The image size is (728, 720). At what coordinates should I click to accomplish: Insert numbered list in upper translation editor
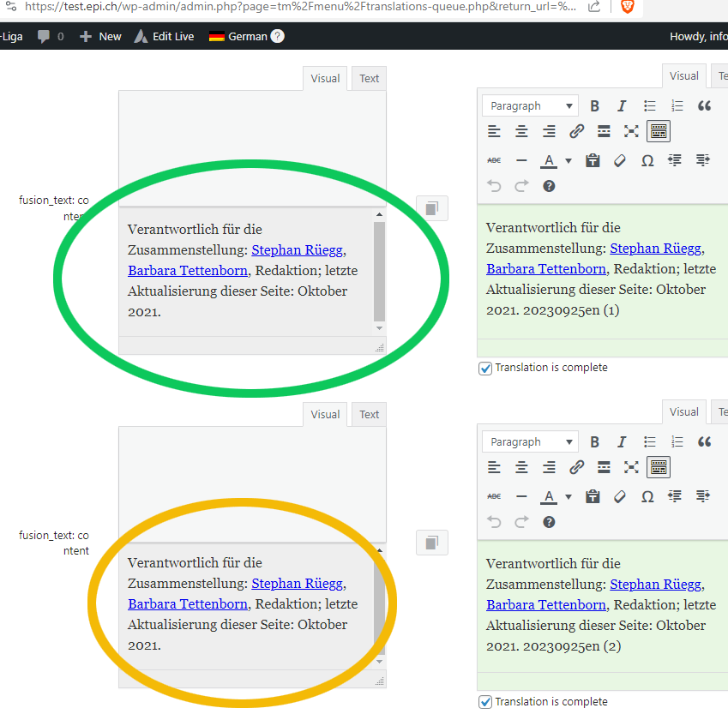677,105
